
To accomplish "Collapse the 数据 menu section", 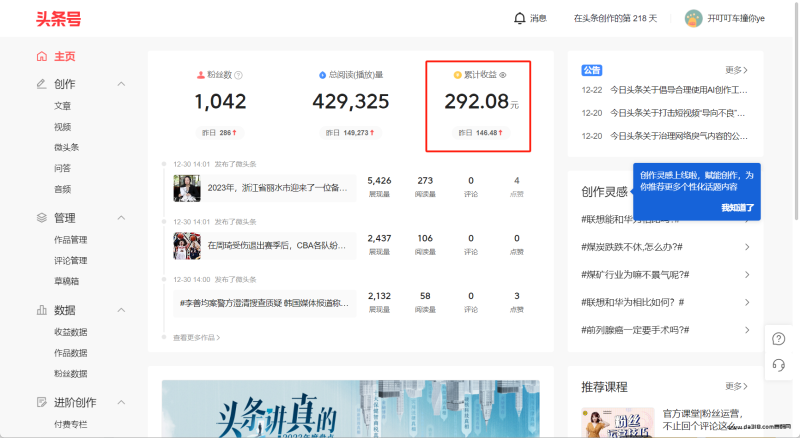I will (x=121, y=310).
